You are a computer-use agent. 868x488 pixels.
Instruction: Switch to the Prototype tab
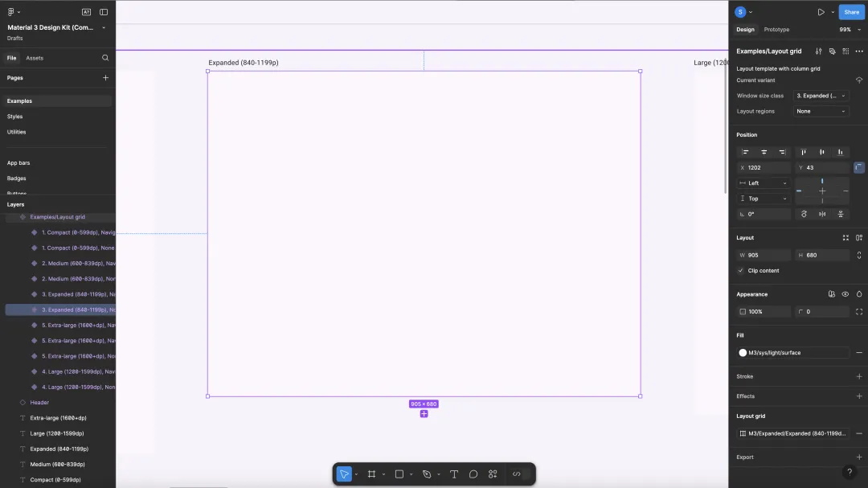[776, 30]
